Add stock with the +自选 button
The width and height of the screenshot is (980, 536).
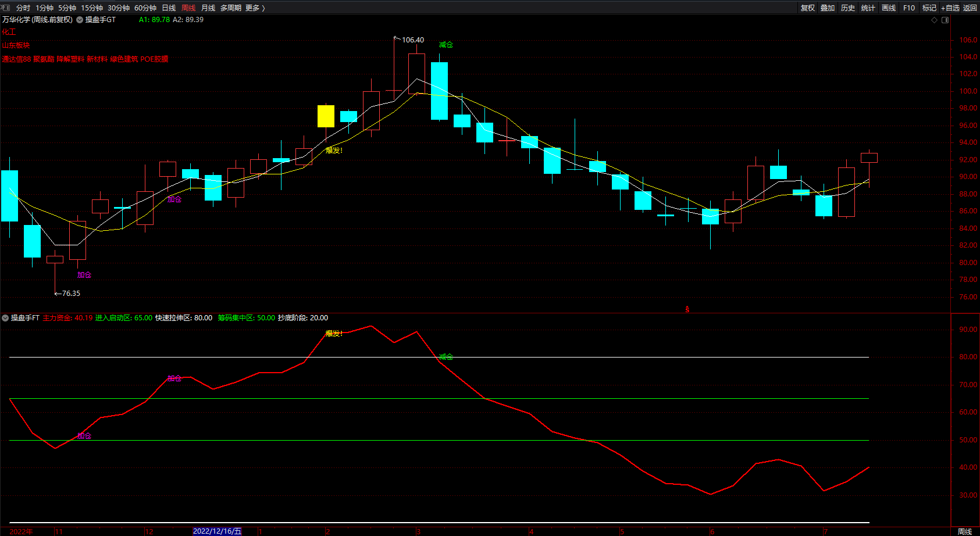coord(950,8)
